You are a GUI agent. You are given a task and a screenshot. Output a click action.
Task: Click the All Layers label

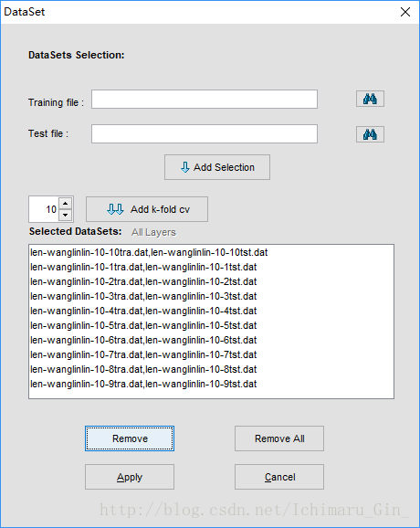tap(153, 232)
